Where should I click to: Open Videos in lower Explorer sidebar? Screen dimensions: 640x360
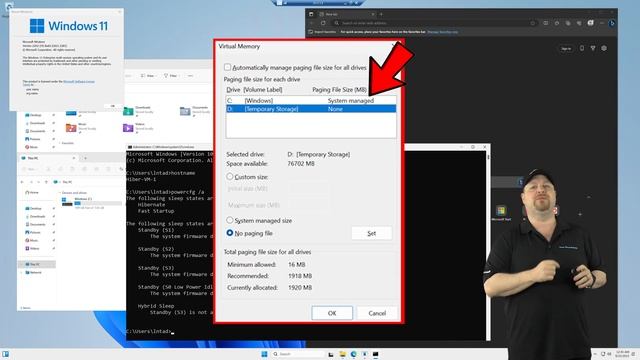pyautogui.click(x=33, y=248)
